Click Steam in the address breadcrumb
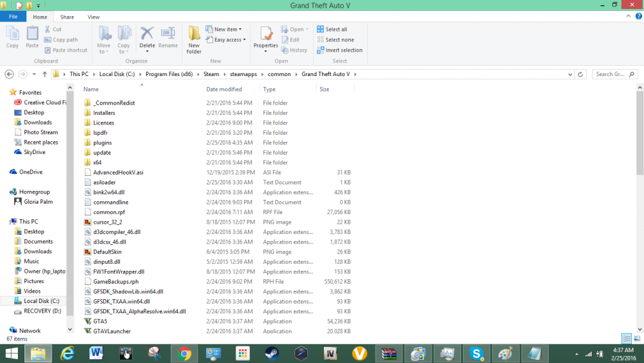This screenshot has width=644, height=363. point(211,74)
